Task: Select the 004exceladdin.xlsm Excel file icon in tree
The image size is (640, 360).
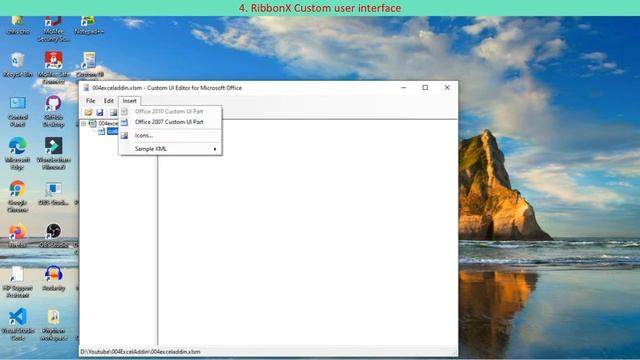Action: [93, 123]
